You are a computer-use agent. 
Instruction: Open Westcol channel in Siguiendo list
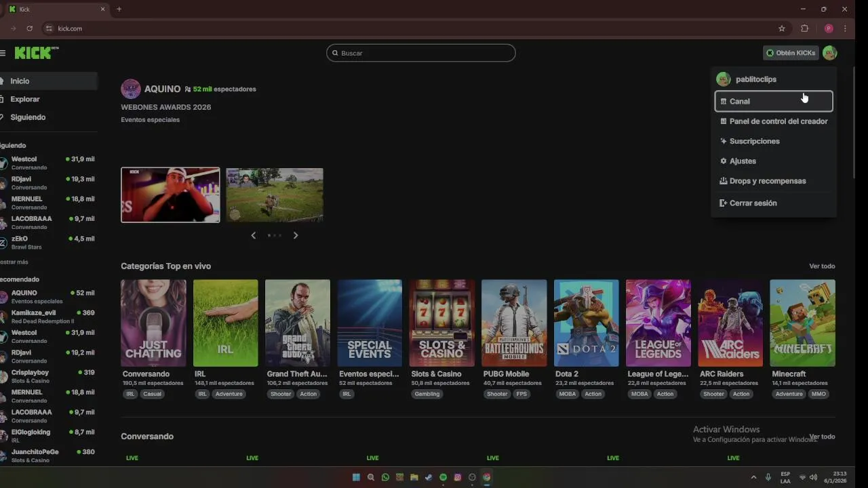tap(48, 163)
